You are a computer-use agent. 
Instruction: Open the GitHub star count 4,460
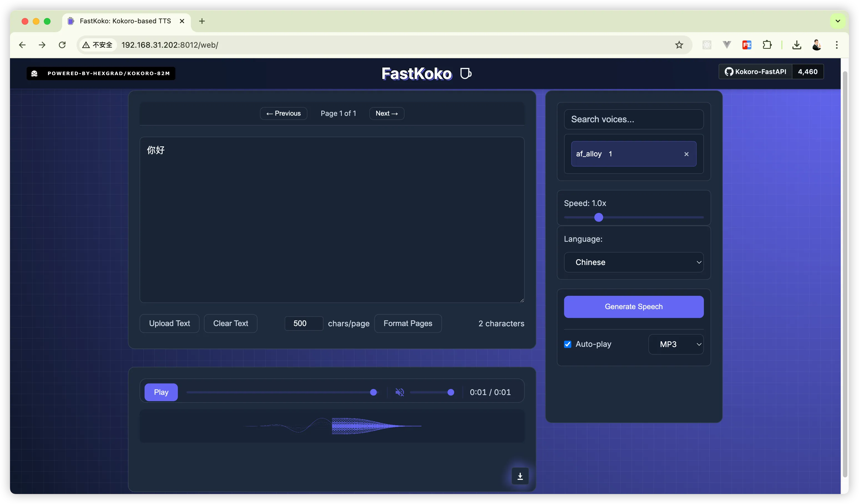pyautogui.click(x=808, y=72)
